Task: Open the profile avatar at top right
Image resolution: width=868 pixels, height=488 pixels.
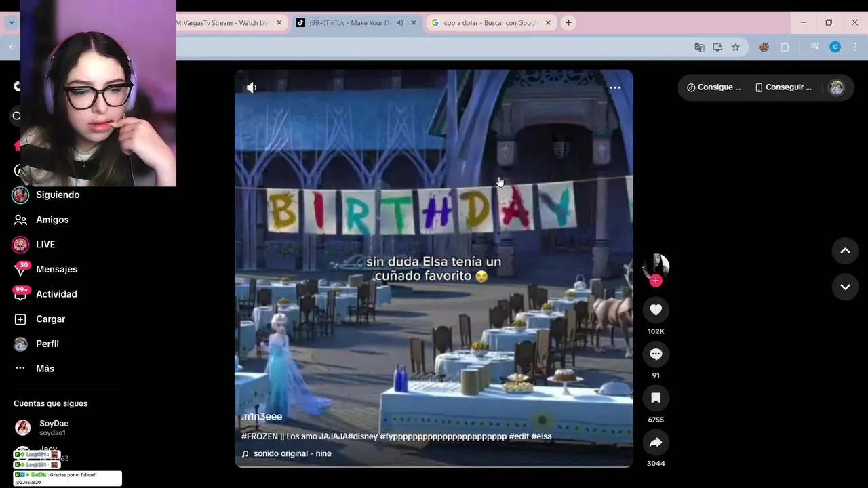Action: click(837, 87)
